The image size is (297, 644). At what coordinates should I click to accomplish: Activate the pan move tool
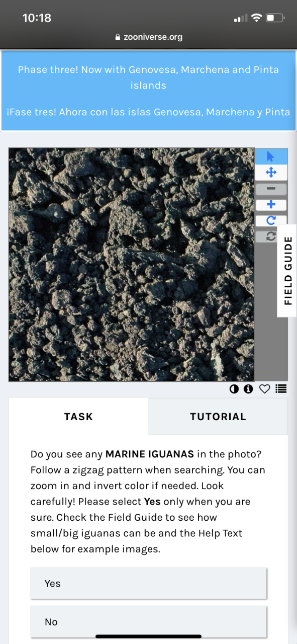click(x=271, y=173)
